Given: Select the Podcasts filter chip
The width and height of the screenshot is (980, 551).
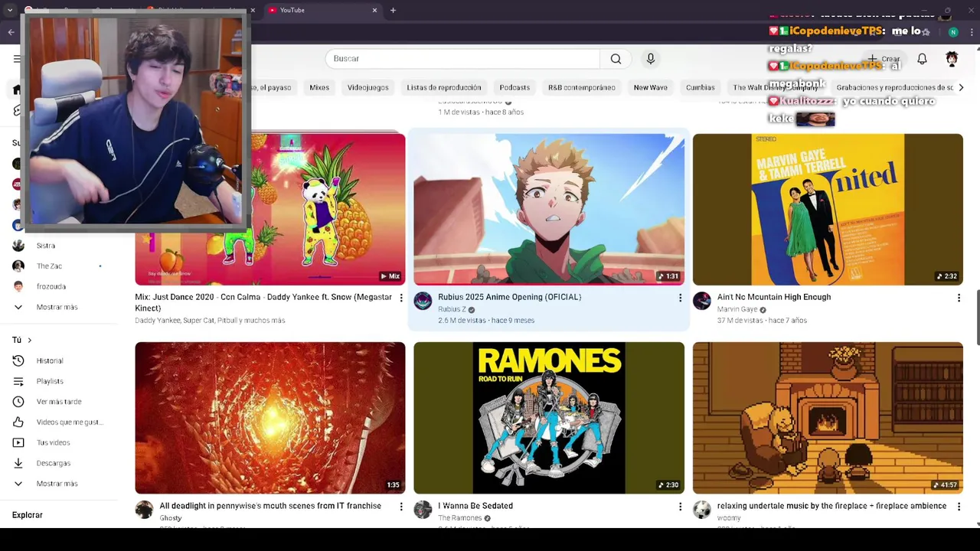Looking at the screenshot, I should pos(514,87).
